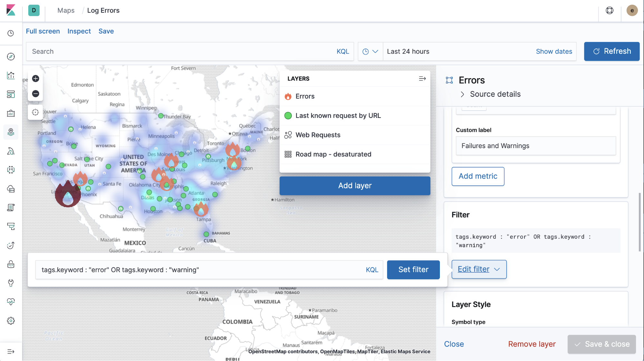Click the Add layer button
Screen dimensions: 644x361
[x=355, y=186]
